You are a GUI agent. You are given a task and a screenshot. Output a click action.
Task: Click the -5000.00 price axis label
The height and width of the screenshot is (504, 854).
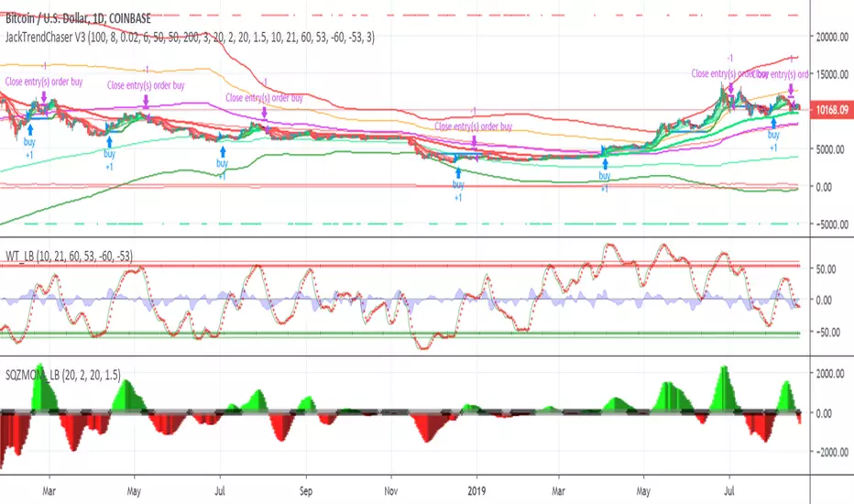click(832, 225)
